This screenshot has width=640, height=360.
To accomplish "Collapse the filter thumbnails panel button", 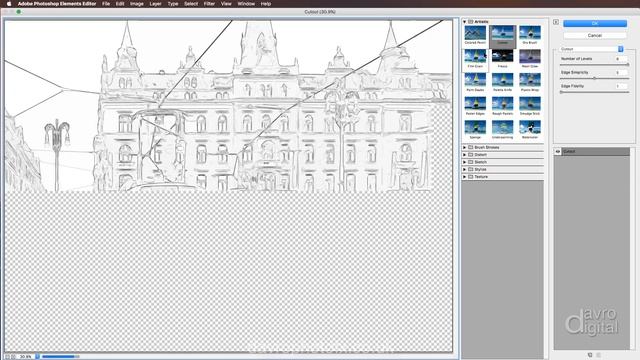I will pyautogui.click(x=556, y=22).
